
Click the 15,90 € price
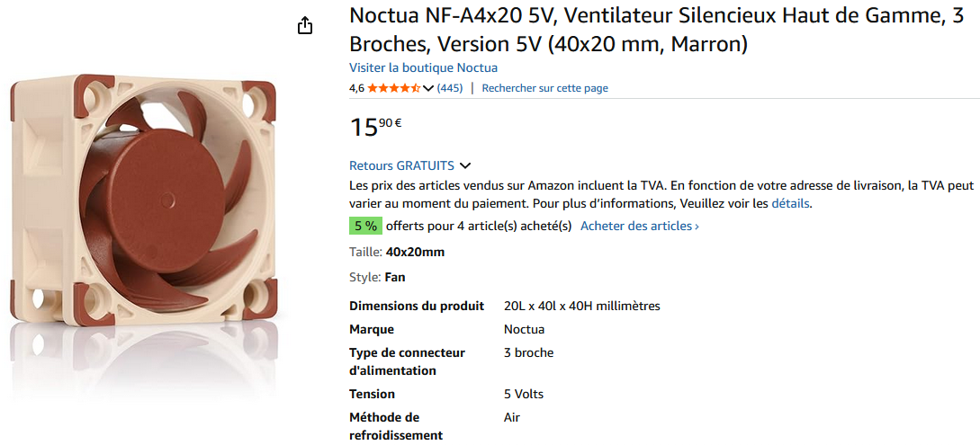pos(375,126)
